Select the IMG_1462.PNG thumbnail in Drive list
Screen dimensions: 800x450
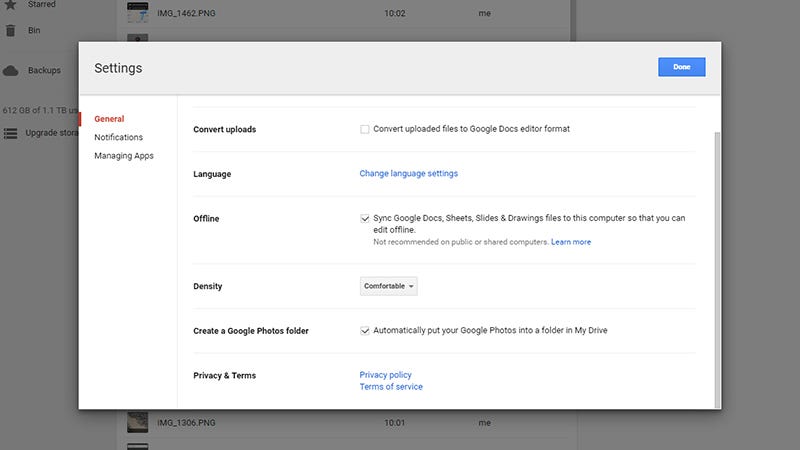pyautogui.click(x=137, y=13)
